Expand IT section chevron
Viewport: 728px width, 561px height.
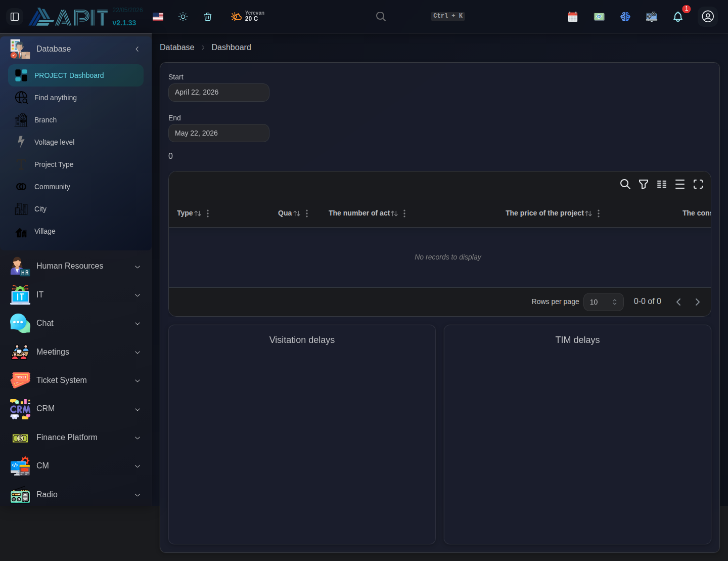click(x=138, y=295)
